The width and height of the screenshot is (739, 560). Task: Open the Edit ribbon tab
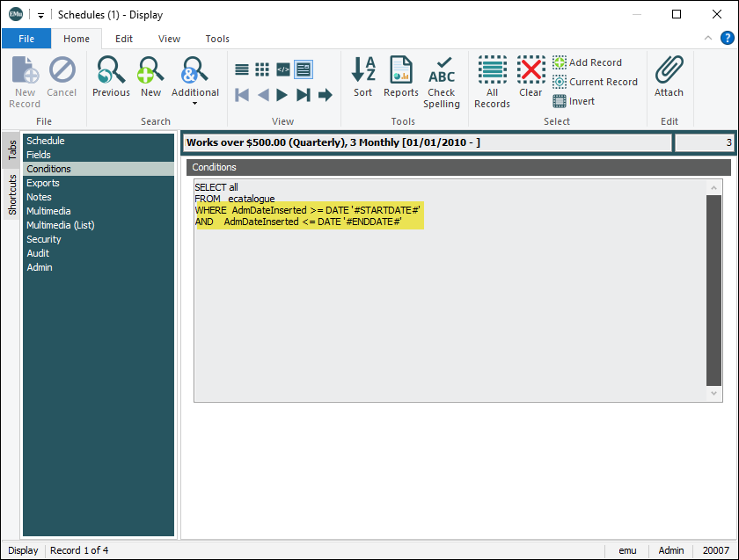[124, 39]
